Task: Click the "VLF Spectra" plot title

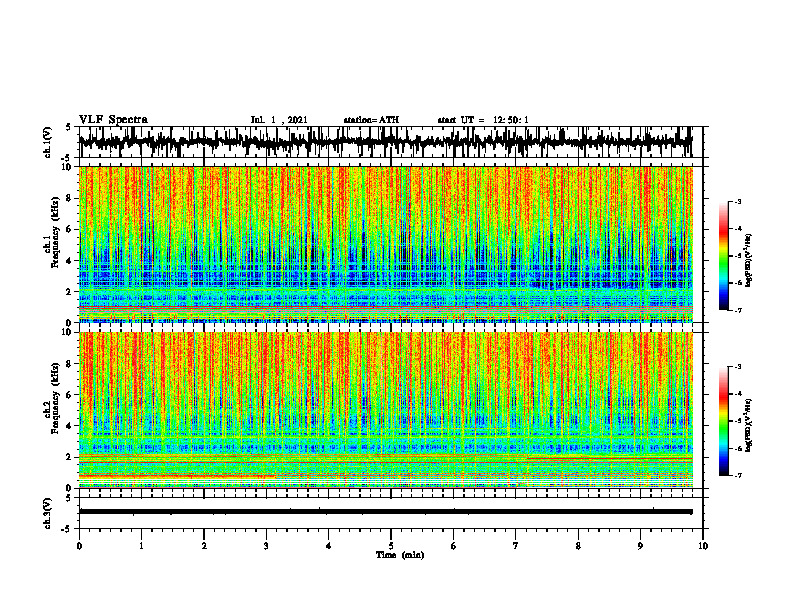Action: (x=113, y=120)
